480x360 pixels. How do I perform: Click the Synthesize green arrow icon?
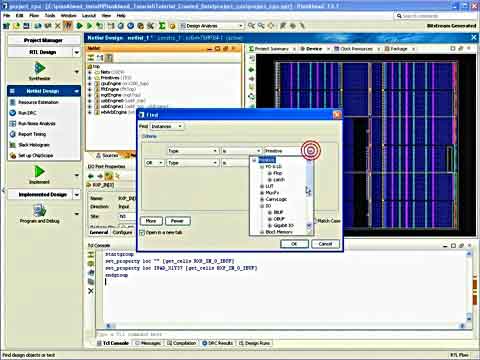click(40, 68)
